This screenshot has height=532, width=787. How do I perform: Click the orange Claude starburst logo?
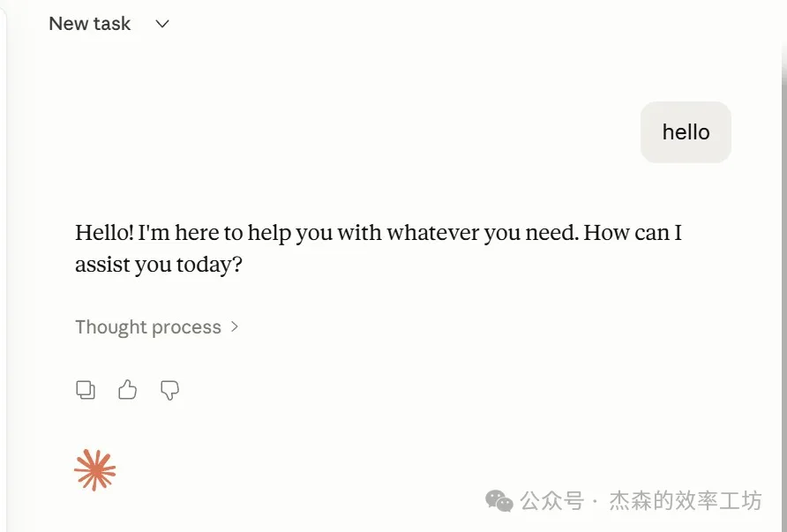pos(94,468)
